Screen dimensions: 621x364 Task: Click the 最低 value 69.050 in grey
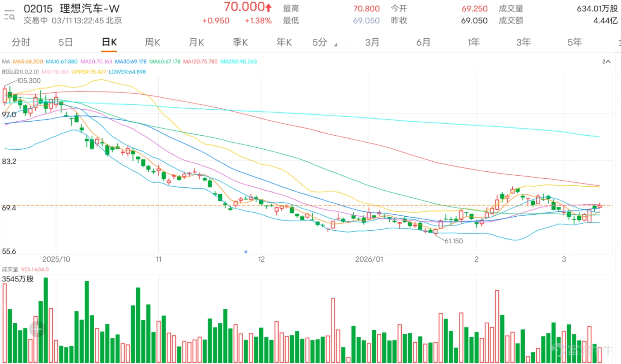pos(366,21)
